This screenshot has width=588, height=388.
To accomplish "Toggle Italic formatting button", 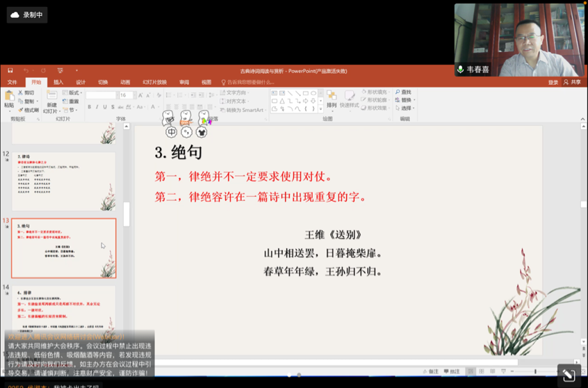I will pos(98,107).
